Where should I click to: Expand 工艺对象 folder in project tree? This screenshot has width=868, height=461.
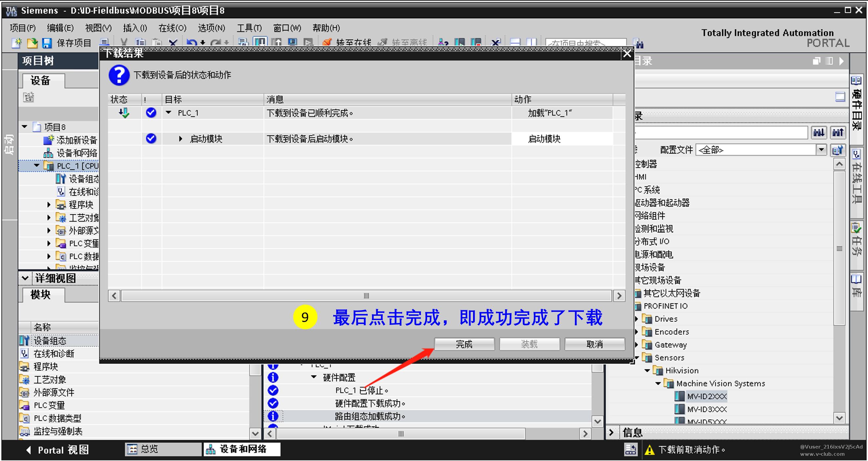coord(49,218)
